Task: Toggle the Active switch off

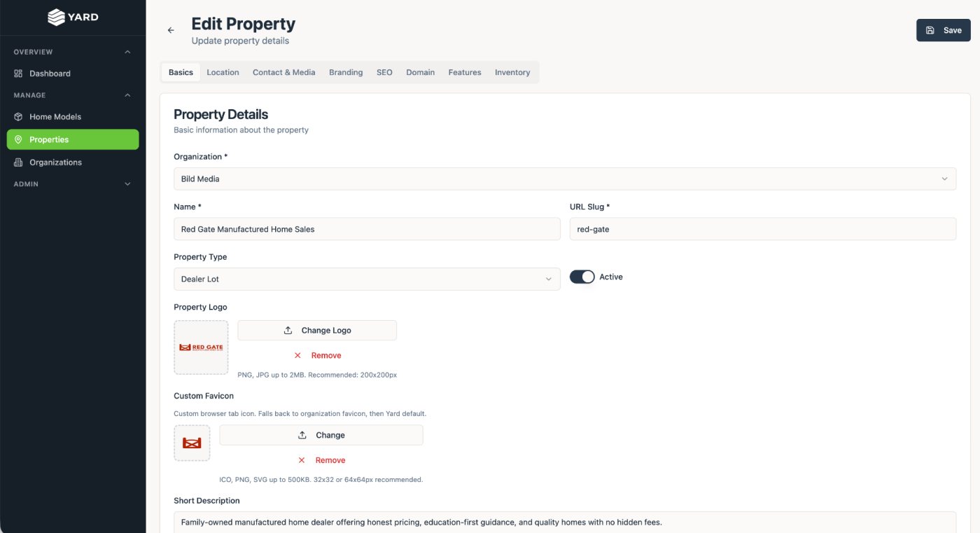Action: tap(582, 277)
